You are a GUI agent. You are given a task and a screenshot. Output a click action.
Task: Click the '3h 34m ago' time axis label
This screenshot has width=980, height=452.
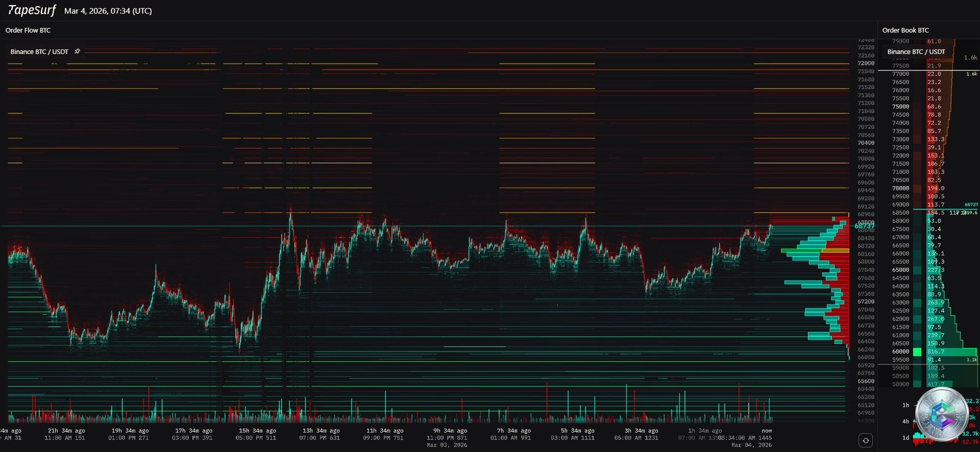coord(641,431)
